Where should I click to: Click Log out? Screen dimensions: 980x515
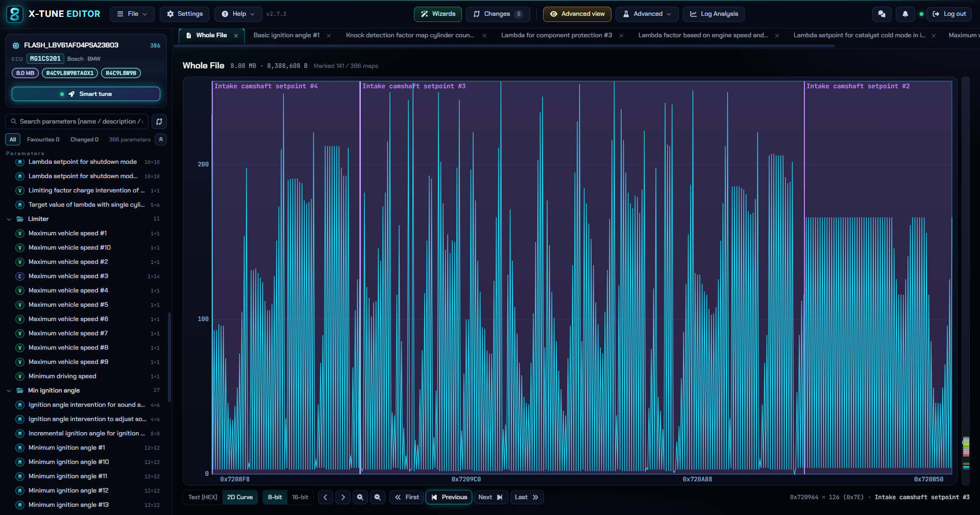(949, 14)
